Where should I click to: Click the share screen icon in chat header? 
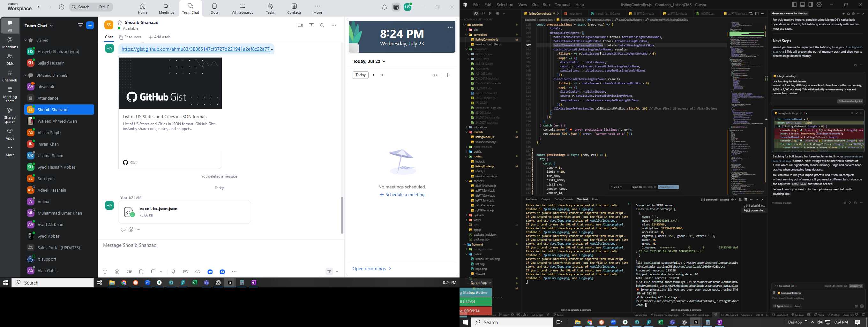click(311, 25)
